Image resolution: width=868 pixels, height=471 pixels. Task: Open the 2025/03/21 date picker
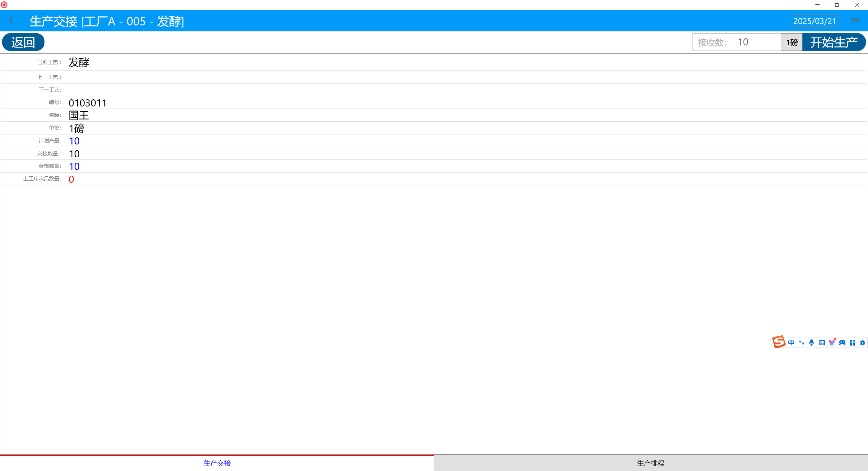click(814, 21)
